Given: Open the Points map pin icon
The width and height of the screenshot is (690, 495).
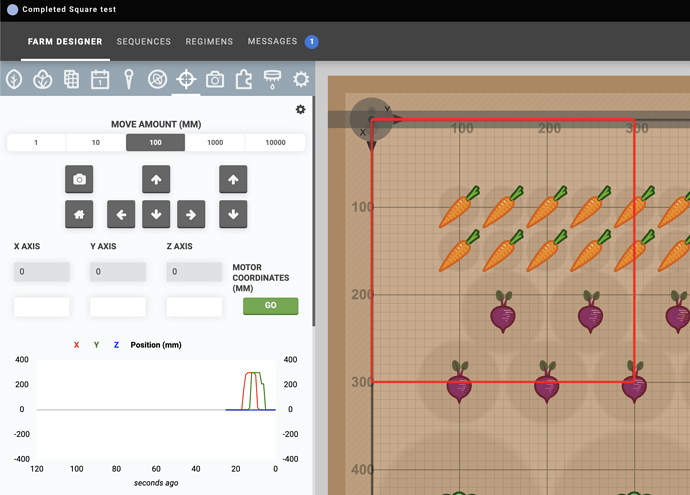Looking at the screenshot, I should (128, 80).
